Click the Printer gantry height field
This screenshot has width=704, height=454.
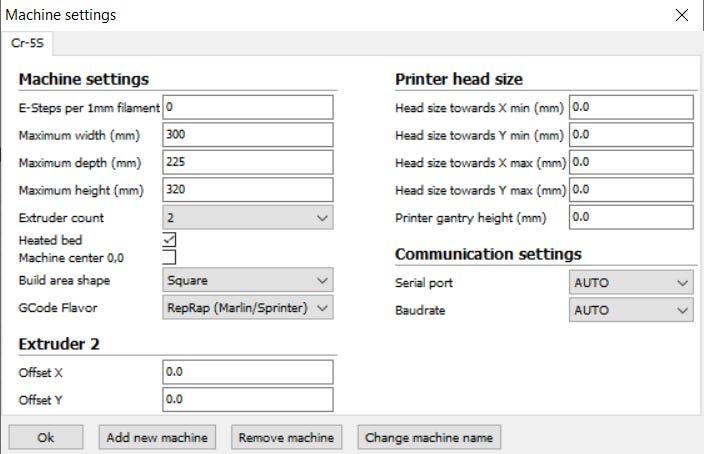point(630,217)
